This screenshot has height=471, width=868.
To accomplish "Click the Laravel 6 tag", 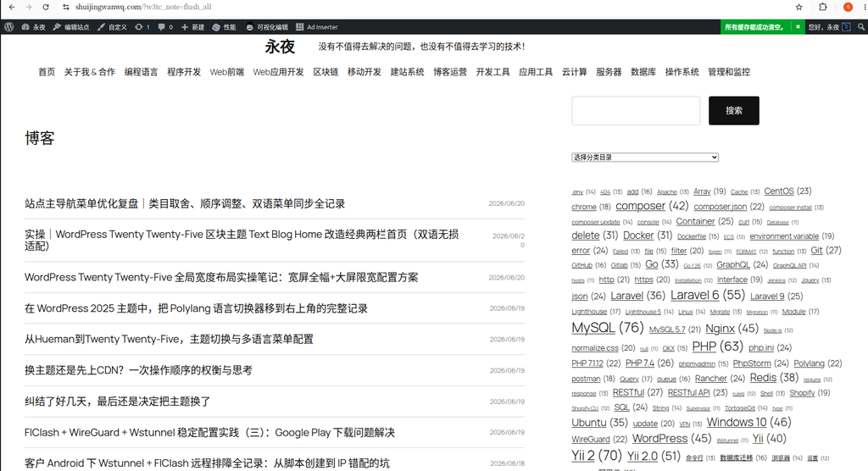I will [x=708, y=295].
